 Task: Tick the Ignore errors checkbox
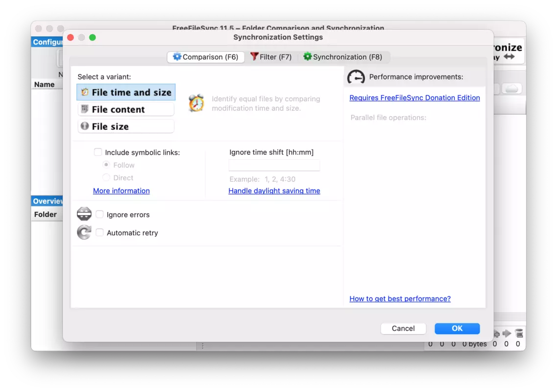click(99, 214)
